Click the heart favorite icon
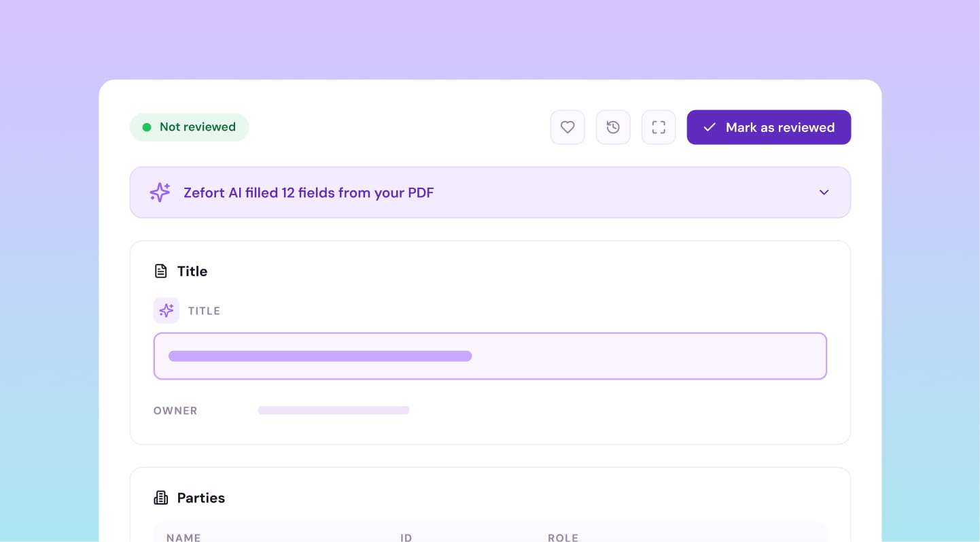This screenshot has height=542, width=980. click(x=567, y=127)
